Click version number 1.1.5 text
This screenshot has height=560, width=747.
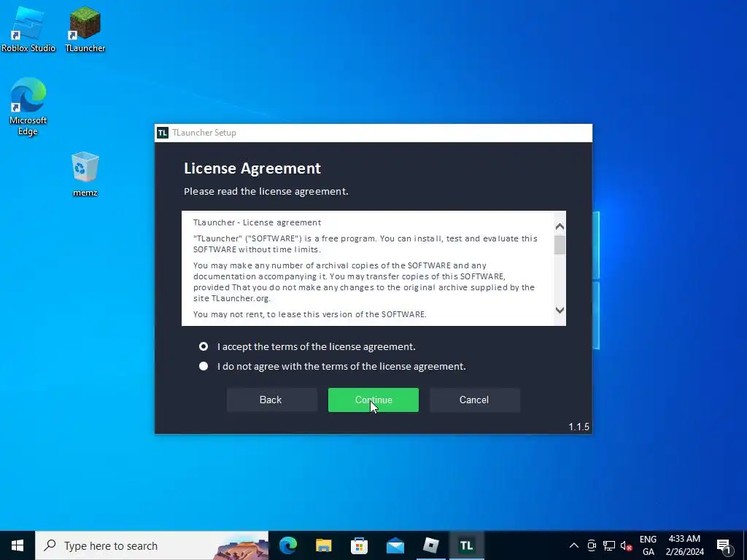click(x=578, y=427)
